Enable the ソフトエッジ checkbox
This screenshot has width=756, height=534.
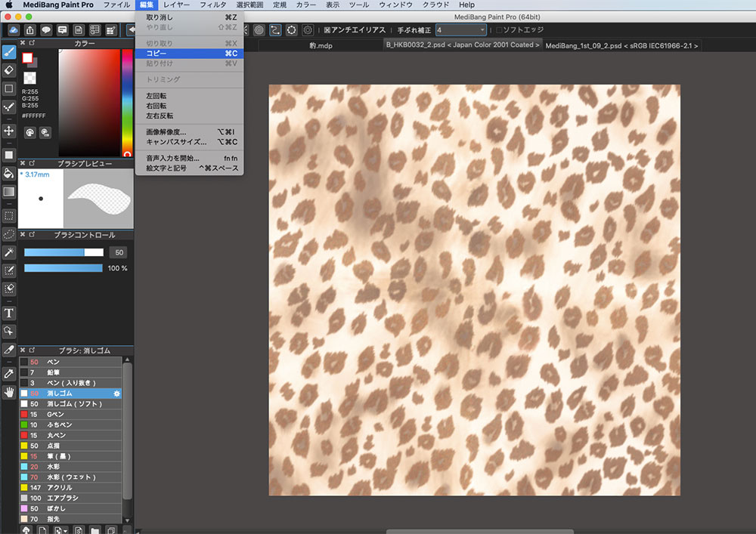498,30
